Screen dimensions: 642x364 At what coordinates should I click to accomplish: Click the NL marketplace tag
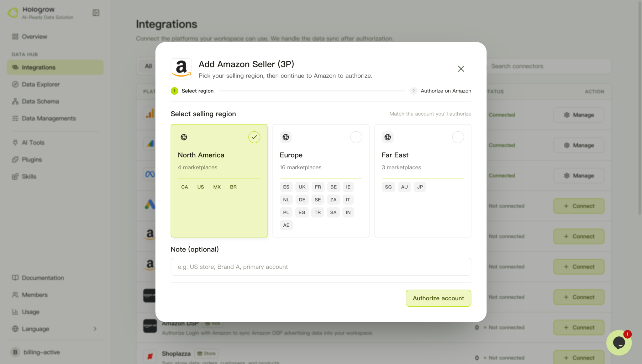286,200
